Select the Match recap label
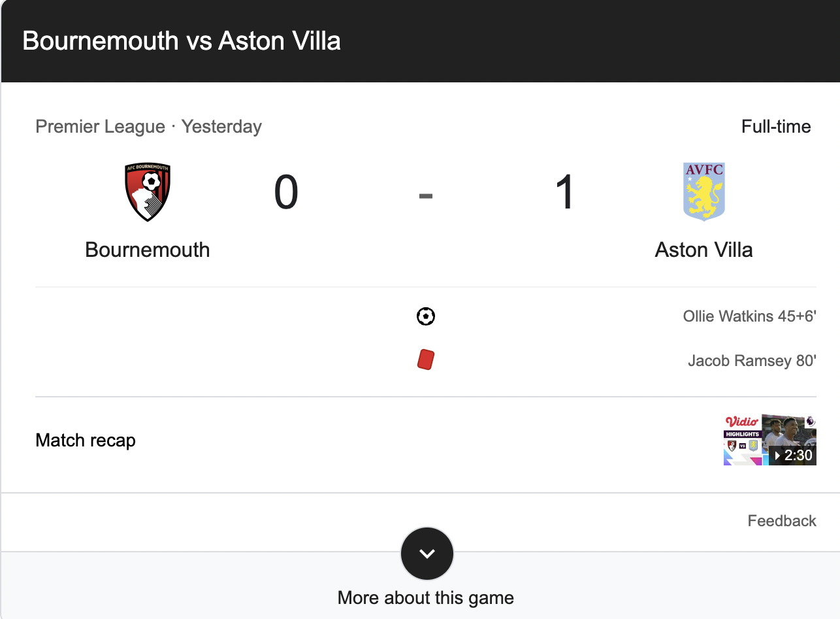The width and height of the screenshot is (840, 619). tap(86, 441)
